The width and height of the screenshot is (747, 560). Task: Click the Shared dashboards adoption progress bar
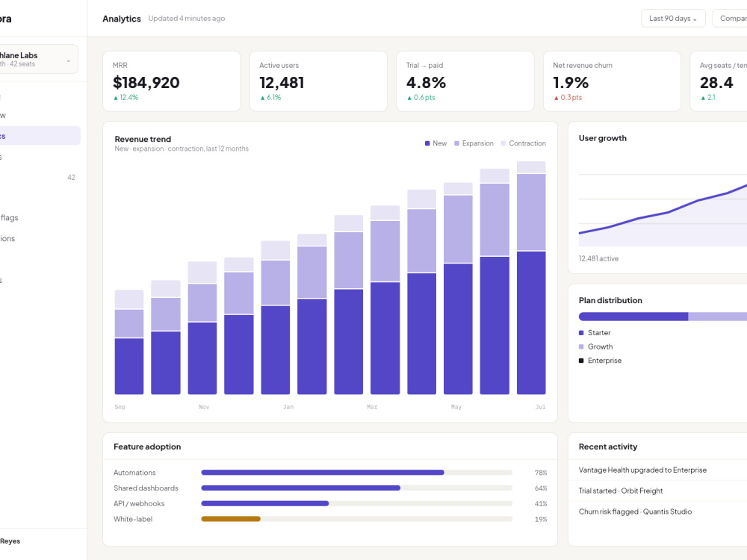[357, 488]
